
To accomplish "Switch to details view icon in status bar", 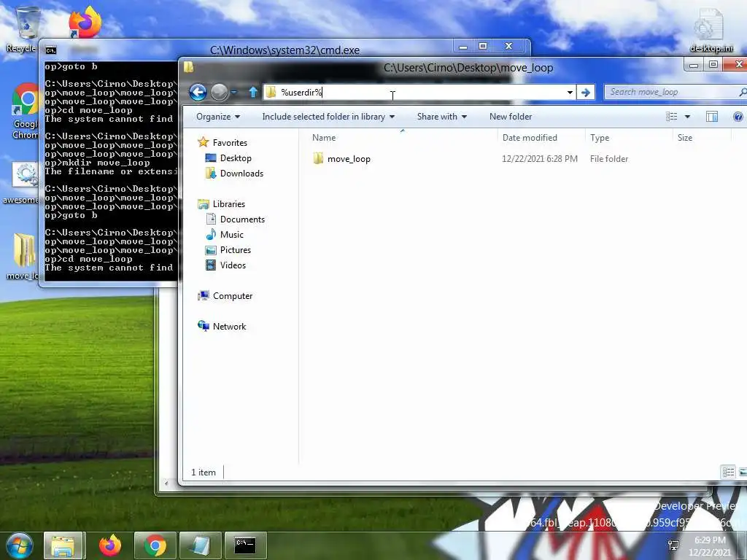I will point(729,472).
